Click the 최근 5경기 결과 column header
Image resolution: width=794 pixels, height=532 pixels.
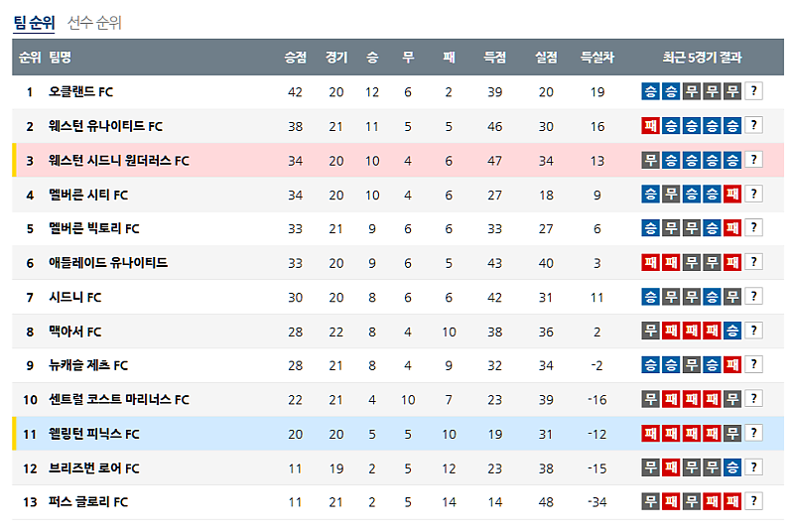point(702,58)
